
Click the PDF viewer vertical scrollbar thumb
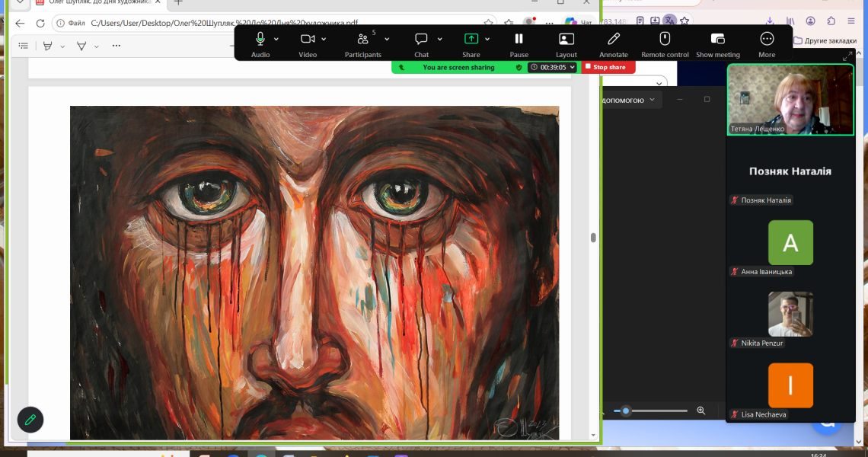593,238
